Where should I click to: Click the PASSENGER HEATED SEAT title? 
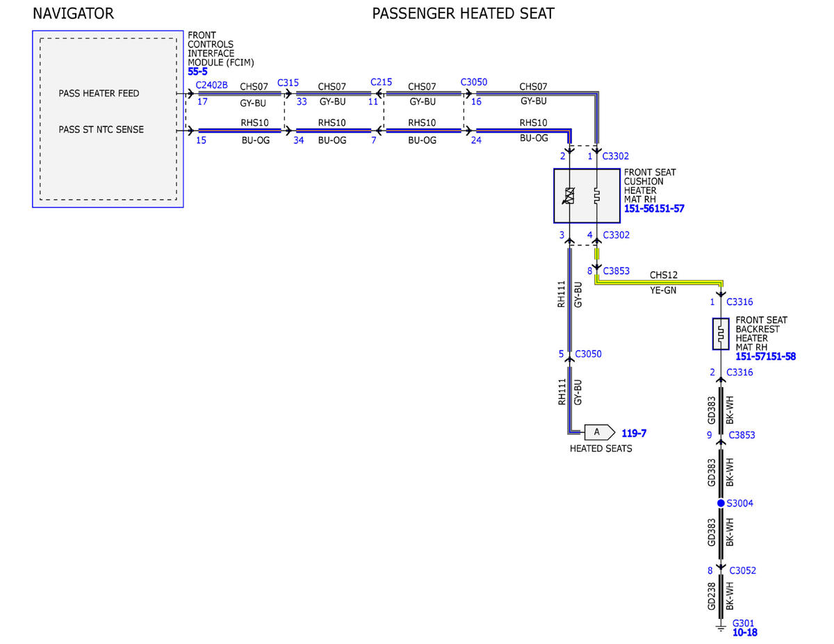(464, 13)
